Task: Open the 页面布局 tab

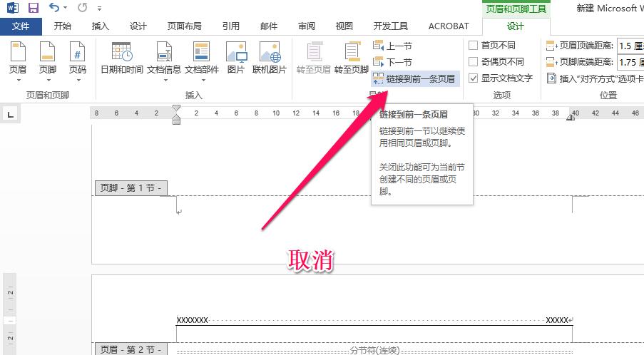Action: tap(185, 26)
